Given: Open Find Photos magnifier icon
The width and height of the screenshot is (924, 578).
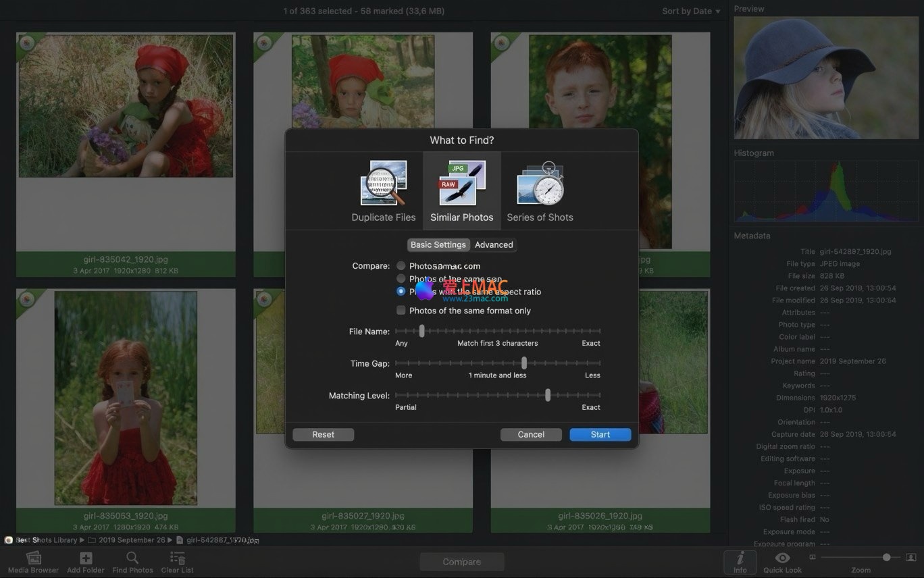Looking at the screenshot, I should click(132, 558).
